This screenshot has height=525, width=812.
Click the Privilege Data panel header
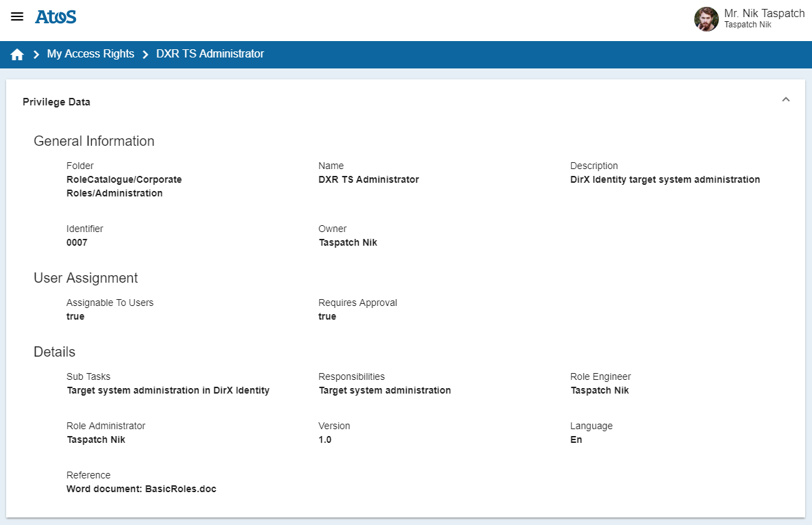click(x=57, y=102)
